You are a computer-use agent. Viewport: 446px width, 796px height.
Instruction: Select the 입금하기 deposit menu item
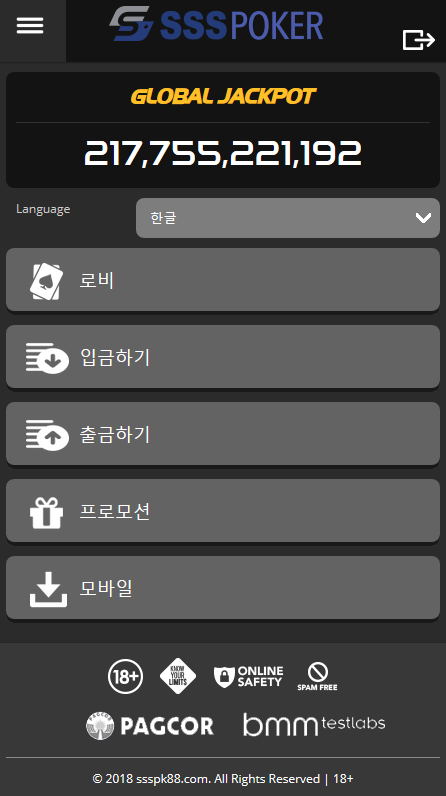pos(223,357)
